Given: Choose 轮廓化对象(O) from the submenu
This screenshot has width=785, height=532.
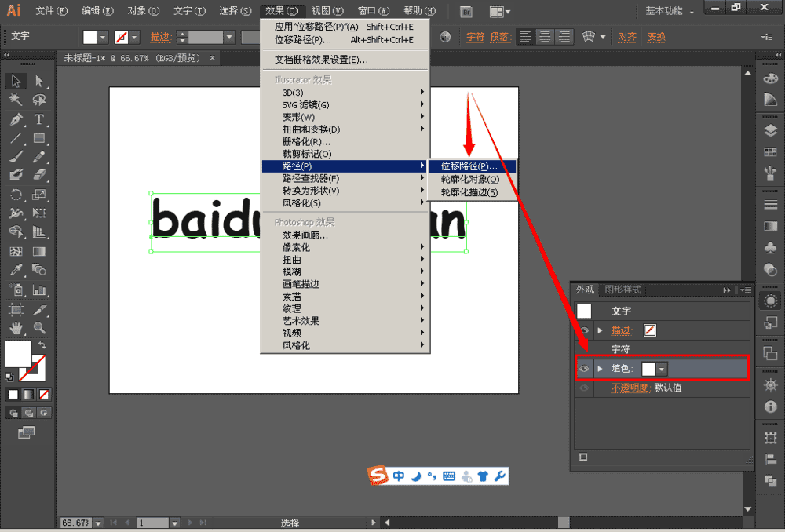Looking at the screenshot, I should click(472, 179).
